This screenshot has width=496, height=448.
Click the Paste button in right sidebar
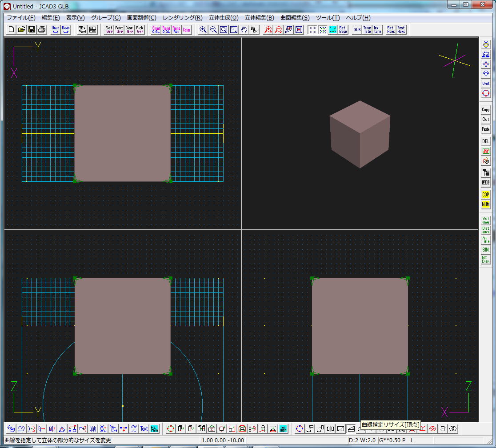[486, 129]
